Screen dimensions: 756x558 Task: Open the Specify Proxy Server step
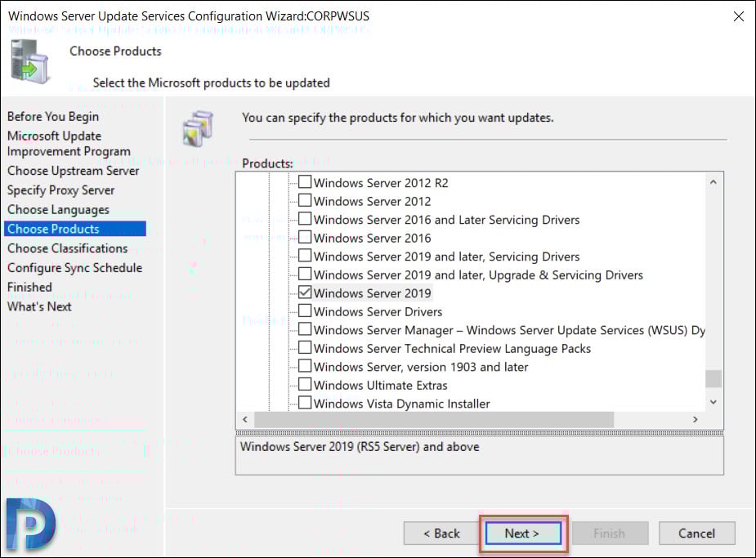coord(60,190)
